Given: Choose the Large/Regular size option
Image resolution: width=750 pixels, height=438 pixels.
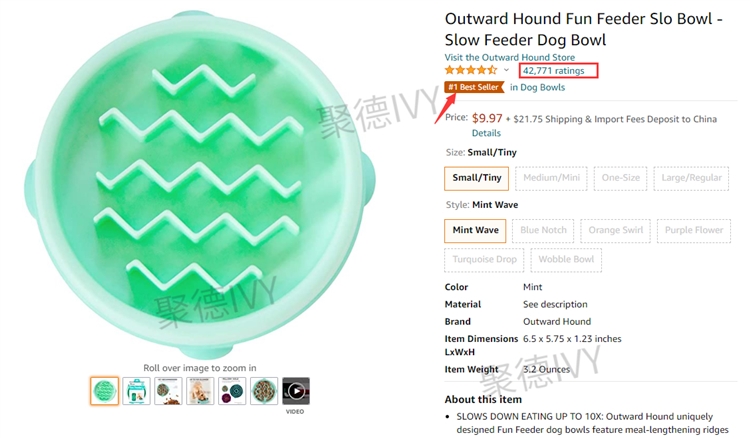Looking at the screenshot, I should tap(691, 178).
